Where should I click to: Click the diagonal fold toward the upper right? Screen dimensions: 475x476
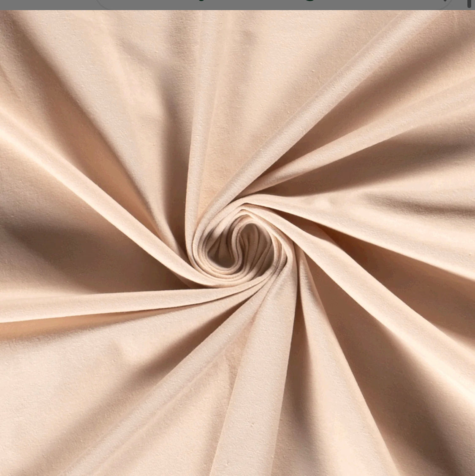359,127
